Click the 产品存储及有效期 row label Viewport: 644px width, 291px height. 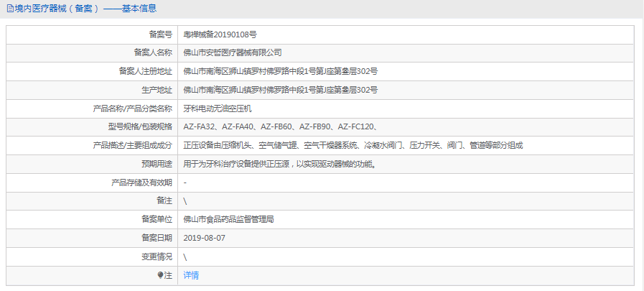coord(142,183)
